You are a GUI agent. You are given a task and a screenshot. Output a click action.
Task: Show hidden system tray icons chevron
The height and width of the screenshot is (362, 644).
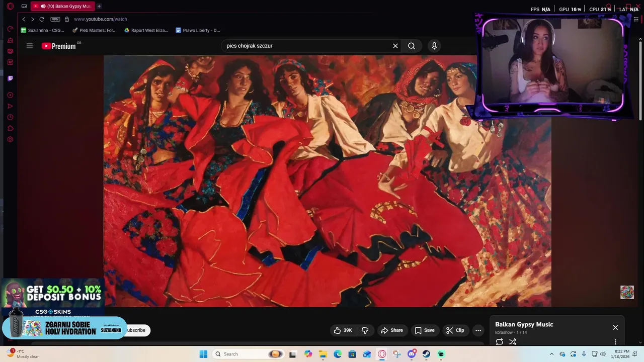tap(551, 354)
